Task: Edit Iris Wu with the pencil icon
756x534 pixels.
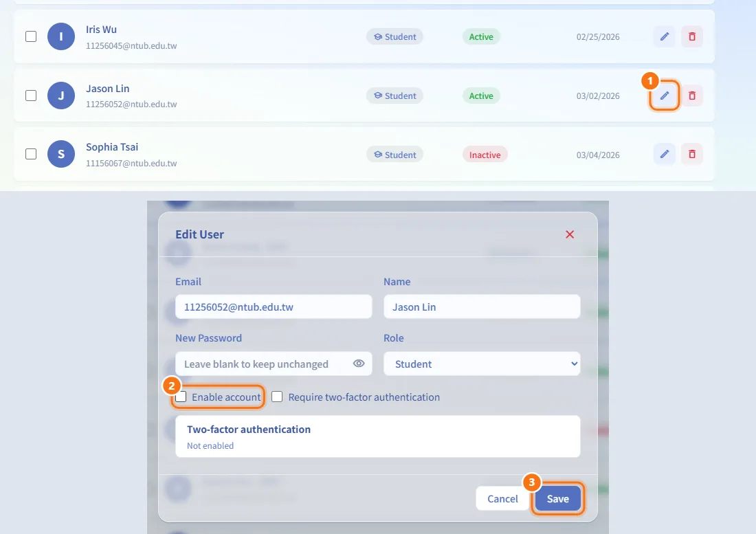Action: (665, 36)
